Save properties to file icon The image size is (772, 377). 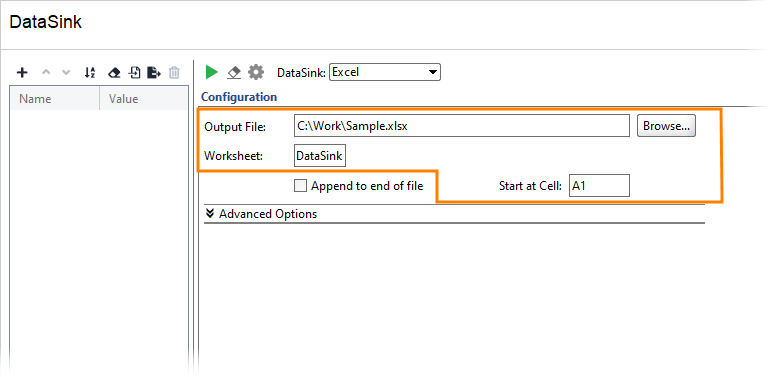(154, 73)
